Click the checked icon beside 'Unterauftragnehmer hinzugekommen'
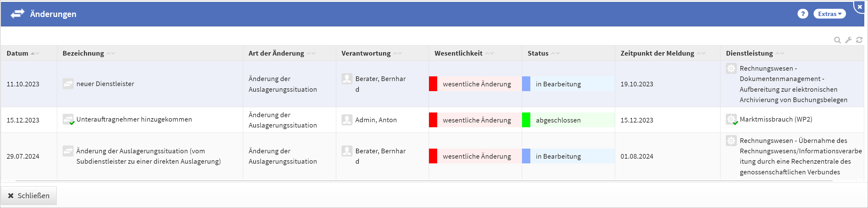 click(x=68, y=119)
